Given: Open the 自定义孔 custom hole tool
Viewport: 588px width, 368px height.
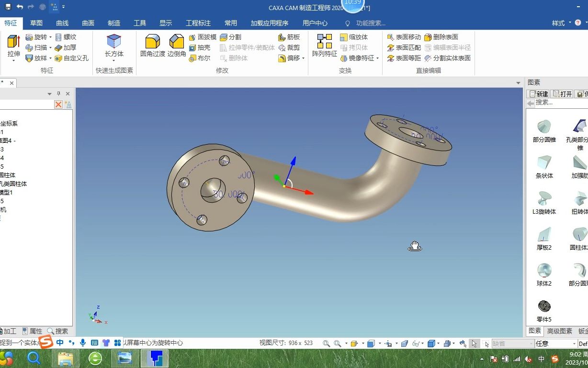Looking at the screenshot, I should click(71, 58).
